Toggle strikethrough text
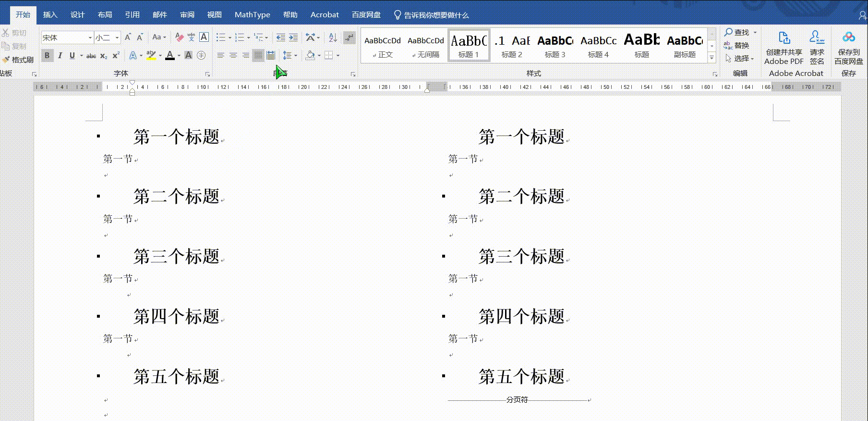The height and width of the screenshot is (421, 868). [x=91, y=56]
